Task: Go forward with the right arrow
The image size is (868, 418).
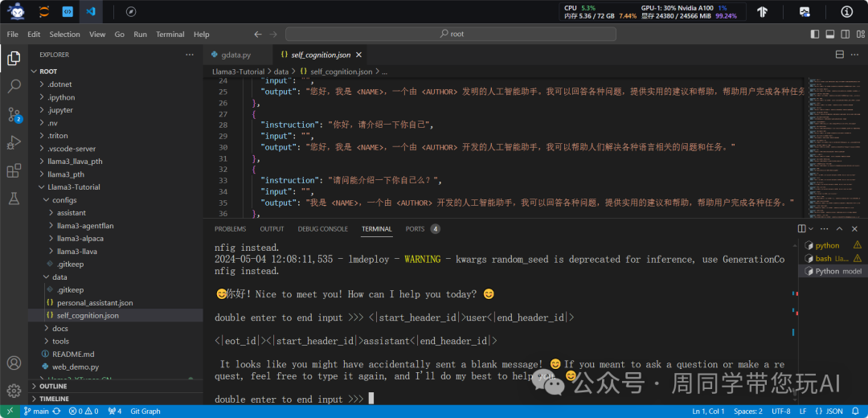Action: [273, 35]
